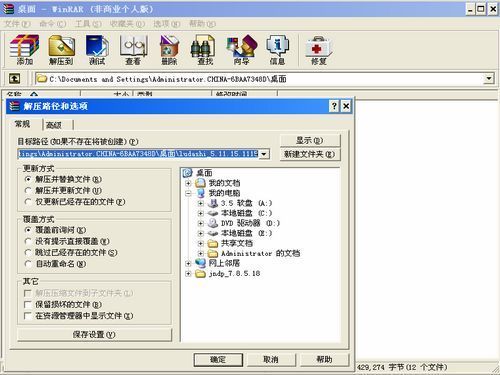Expand the 网上邻居 tree node
500x375 pixels.
(188, 263)
